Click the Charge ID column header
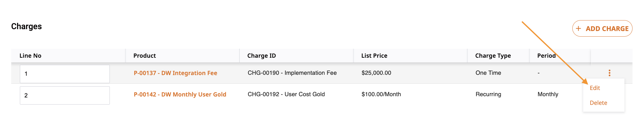This screenshot has height=121, width=644. 262,56
